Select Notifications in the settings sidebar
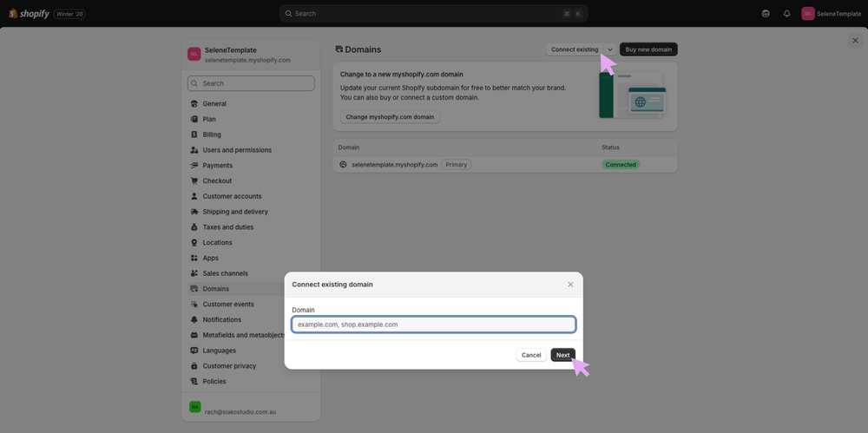Screen dimensions: 868x433 pos(222,319)
